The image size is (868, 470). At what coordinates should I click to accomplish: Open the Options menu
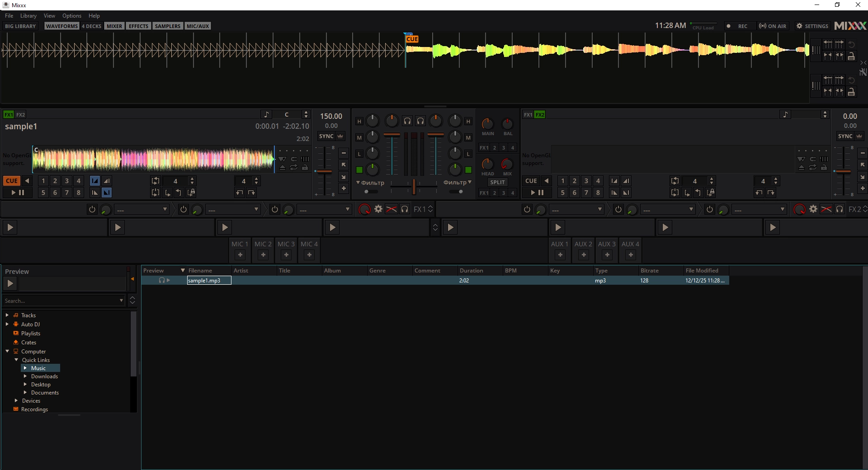pos(71,15)
